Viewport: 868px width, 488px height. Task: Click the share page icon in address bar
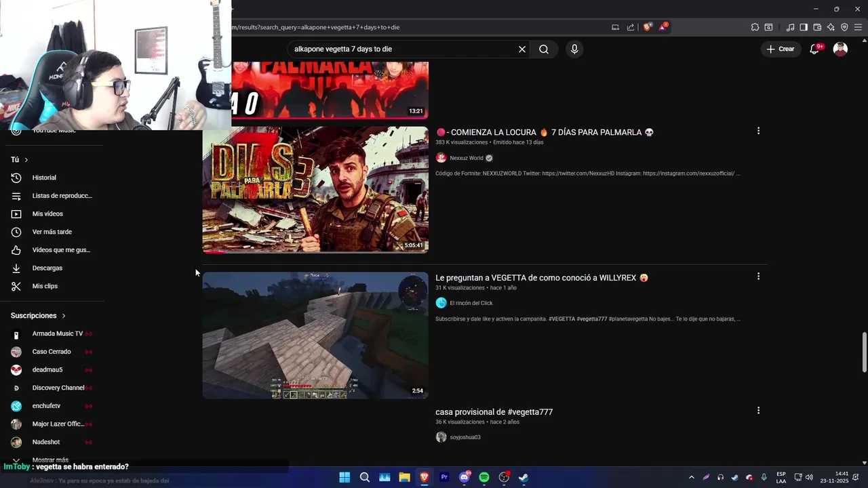point(631,27)
